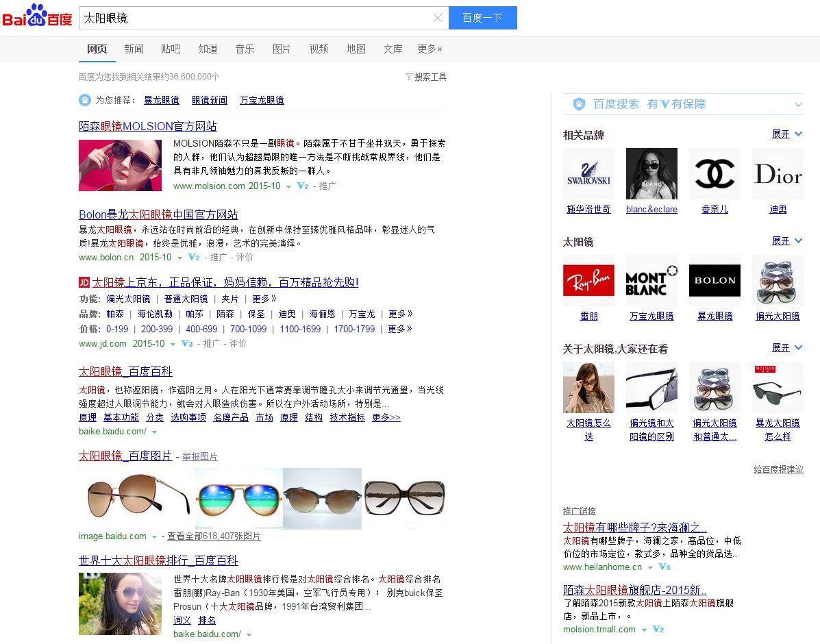
Task: Open the Swarovski 施华洛世奇 brand thumbnail
Action: point(588,173)
